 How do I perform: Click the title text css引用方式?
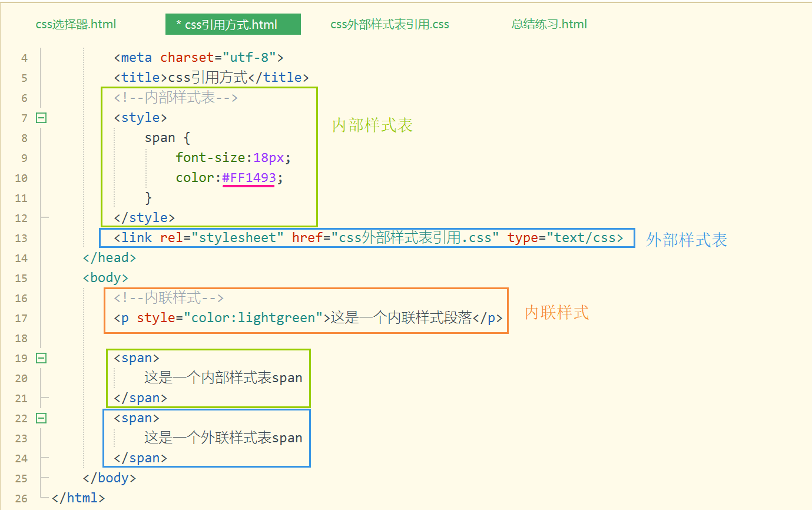[x=208, y=77]
